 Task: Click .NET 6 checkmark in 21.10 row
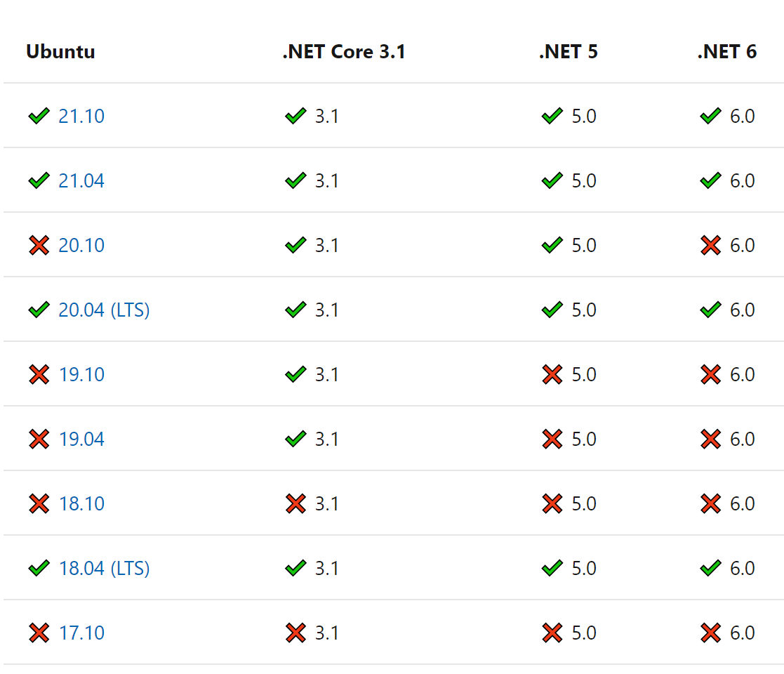[x=710, y=116]
